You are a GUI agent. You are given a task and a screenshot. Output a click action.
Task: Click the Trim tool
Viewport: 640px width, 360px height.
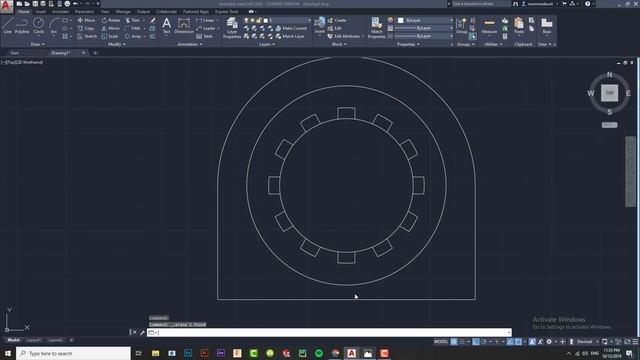click(133, 20)
